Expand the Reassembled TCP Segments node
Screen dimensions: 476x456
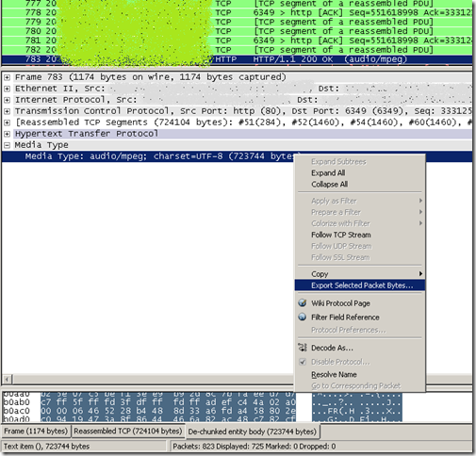tap(7, 122)
